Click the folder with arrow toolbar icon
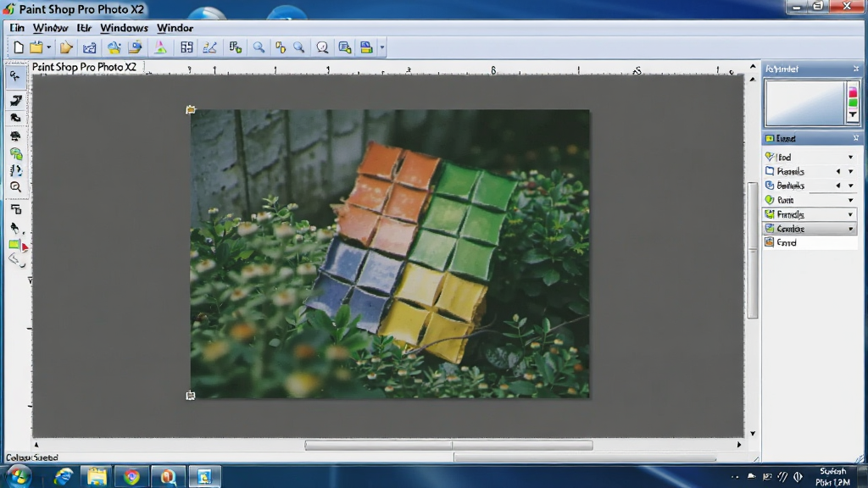The width and height of the screenshot is (868, 488). [x=66, y=47]
